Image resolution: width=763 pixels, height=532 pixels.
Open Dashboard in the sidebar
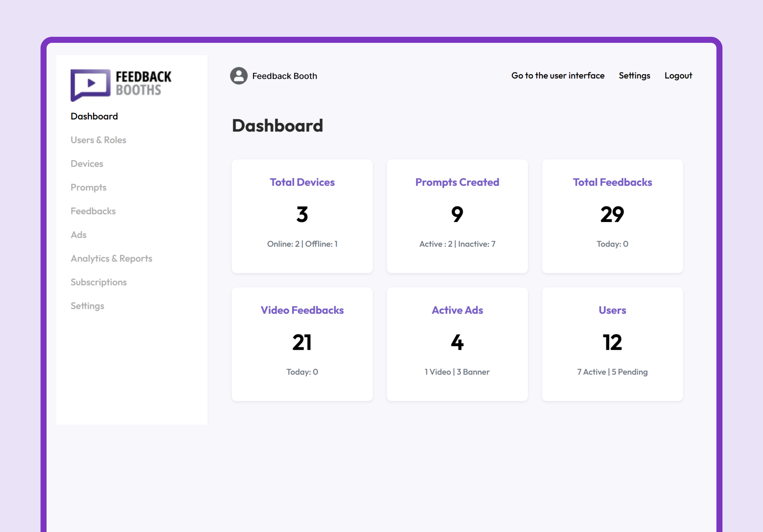(94, 116)
